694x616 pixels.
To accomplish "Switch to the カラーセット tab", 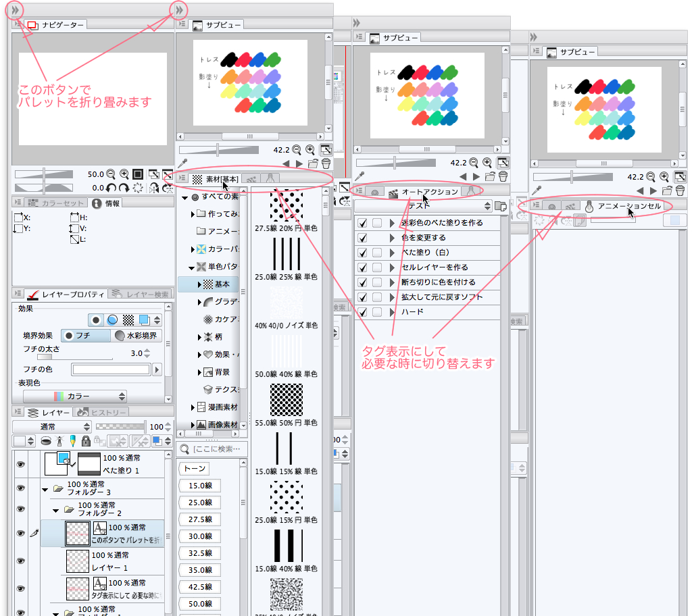I will 56,203.
